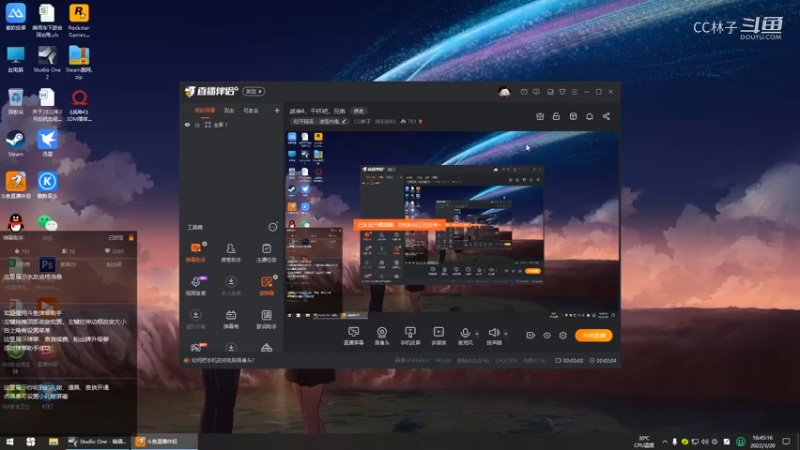The height and width of the screenshot is (450, 800).
Task: Open the 房管助手 tool icon
Action: pos(231,252)
